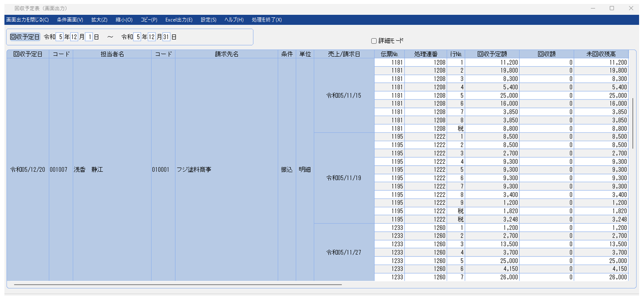The width and height of the screenshot is (644, 299).
Task: Click 回収予定額 value 2,700 of slip 1233
Action: coord(492,236)
